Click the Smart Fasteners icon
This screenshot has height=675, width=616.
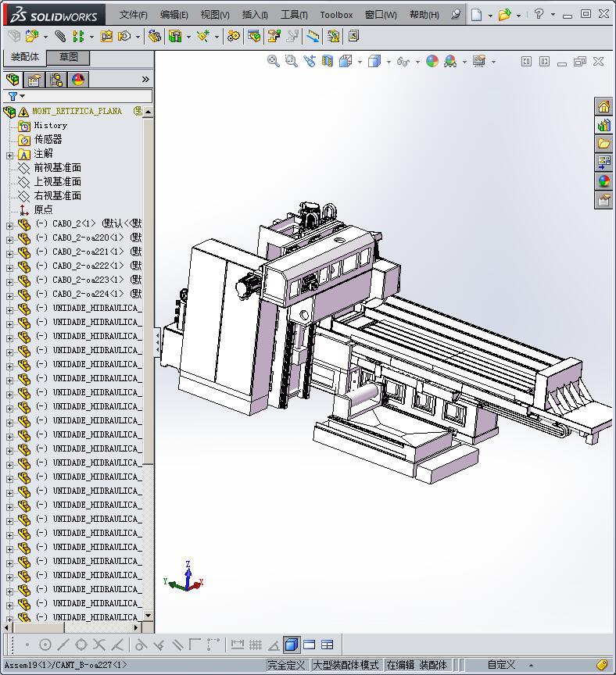[x=106, y=36]
